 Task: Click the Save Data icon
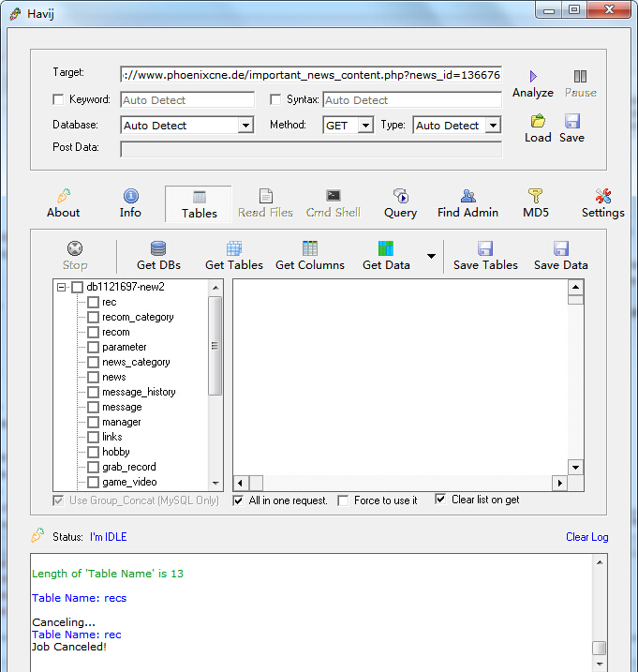tap(561, 248)
